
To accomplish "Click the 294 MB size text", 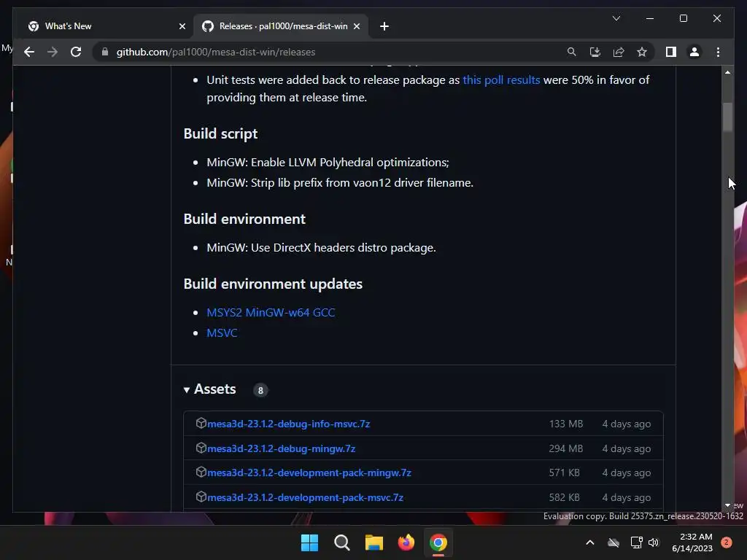I will pos(566,448).
